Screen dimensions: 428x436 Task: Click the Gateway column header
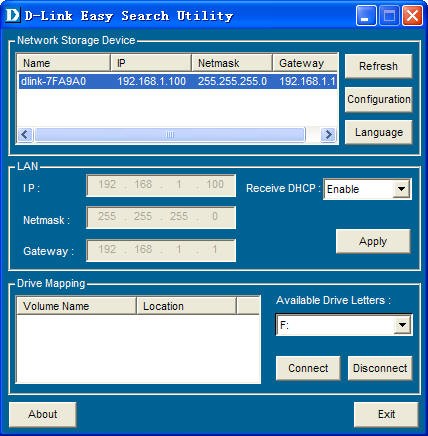pos(305,63)
